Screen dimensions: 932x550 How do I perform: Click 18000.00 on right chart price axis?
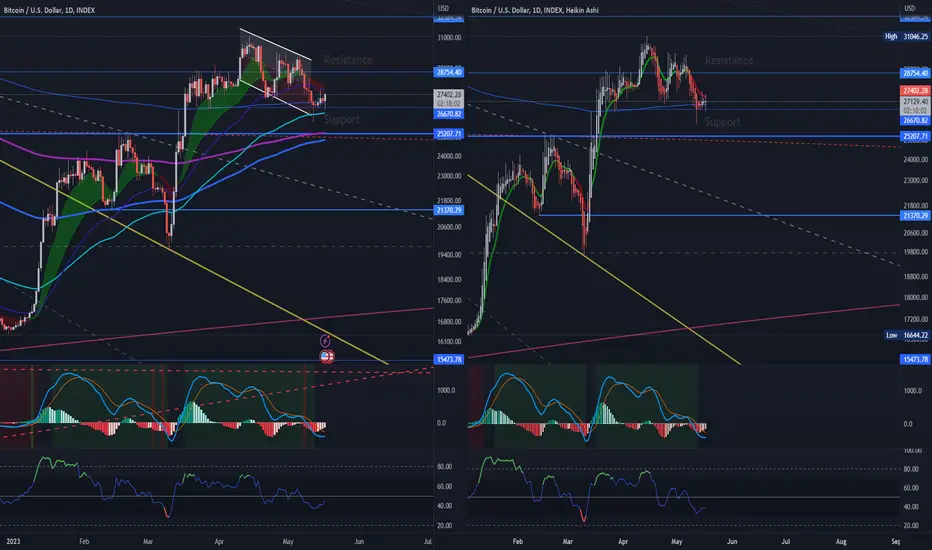click(915, 297)
